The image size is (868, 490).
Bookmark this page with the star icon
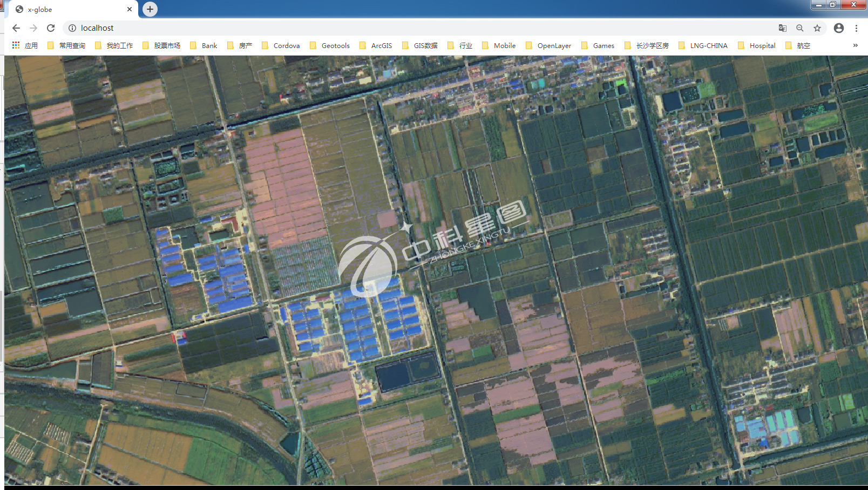coord(817,28)
